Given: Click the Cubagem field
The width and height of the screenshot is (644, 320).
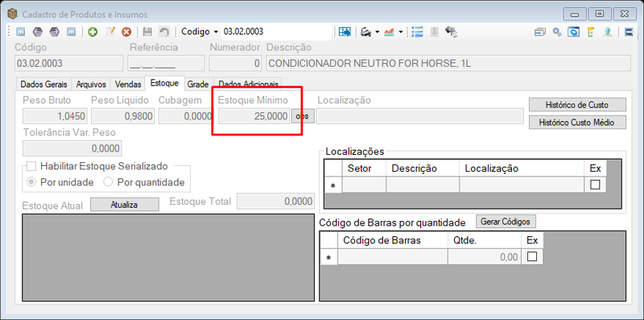Looking at the screenshot, I should (185, 116).
